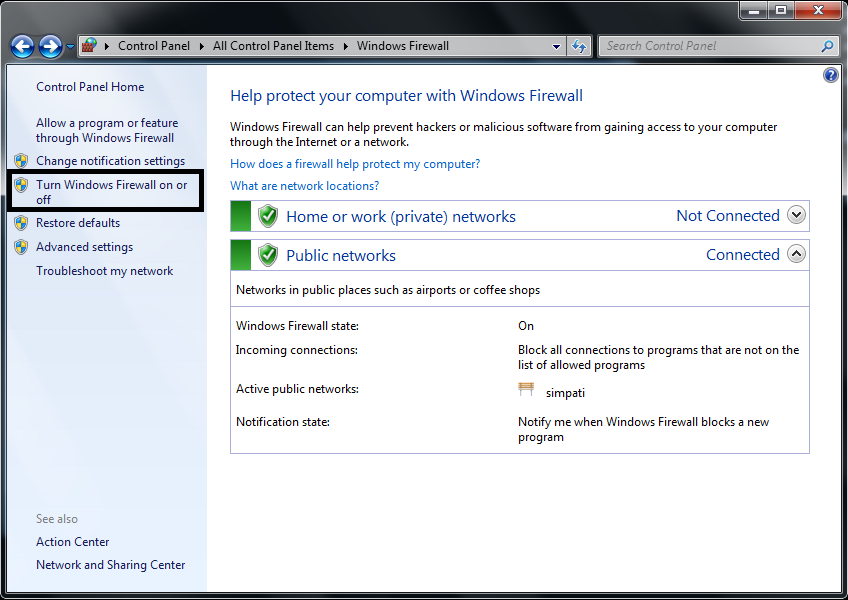
Task: Click shield icon beside Turn Windows Firewall
Action: [x=21, y=185]
